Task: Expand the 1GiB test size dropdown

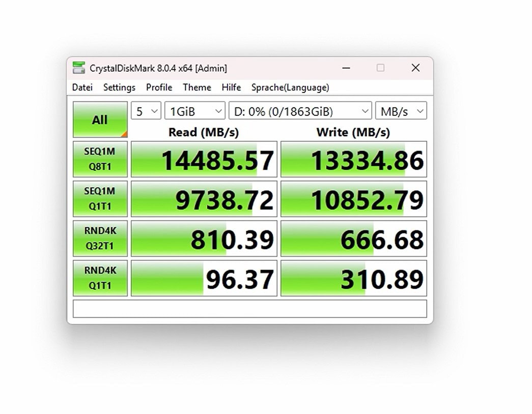Action: [x=194, y=111]
